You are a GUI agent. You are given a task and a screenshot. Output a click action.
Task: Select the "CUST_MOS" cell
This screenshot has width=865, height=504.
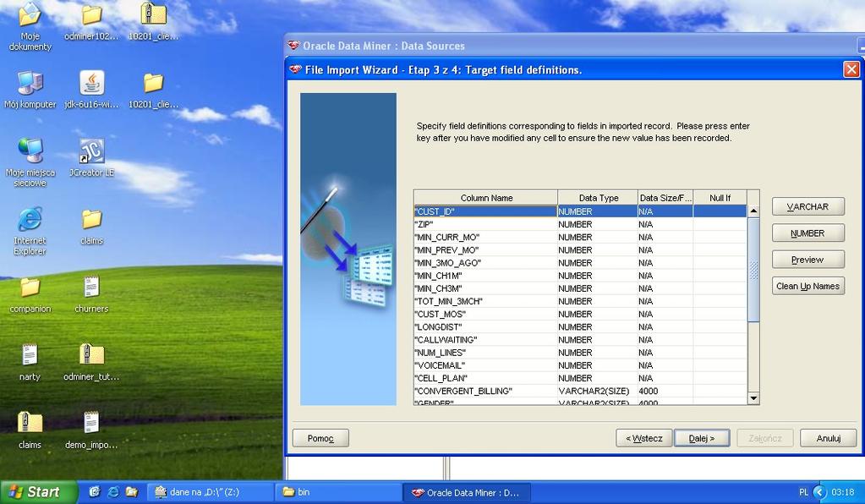tap(486, 314)
